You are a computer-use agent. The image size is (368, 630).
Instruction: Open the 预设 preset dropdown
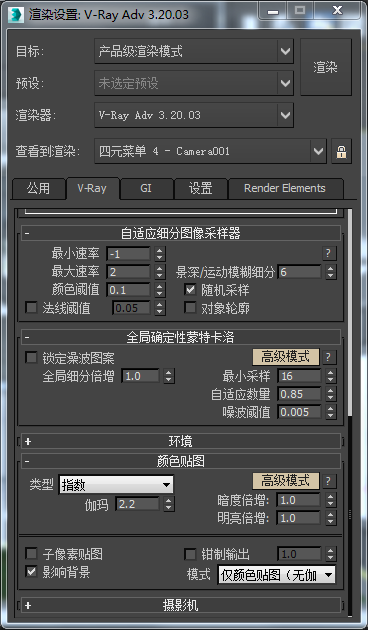click(194, 83)
